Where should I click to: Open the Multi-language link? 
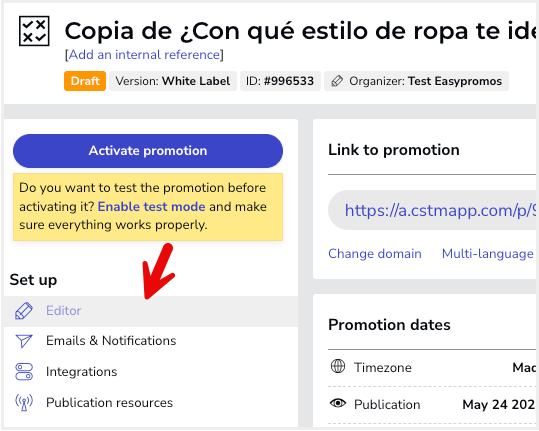click(487, 254)
